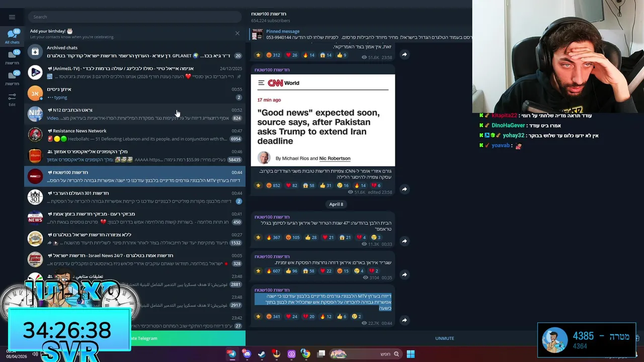644x362 pixels.
Task: Click the taskbar volume speaker icon
Action: pos(35,354)
